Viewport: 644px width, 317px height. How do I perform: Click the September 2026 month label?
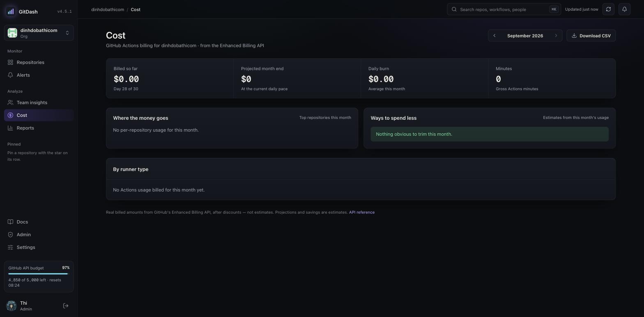tap(525, 36)
